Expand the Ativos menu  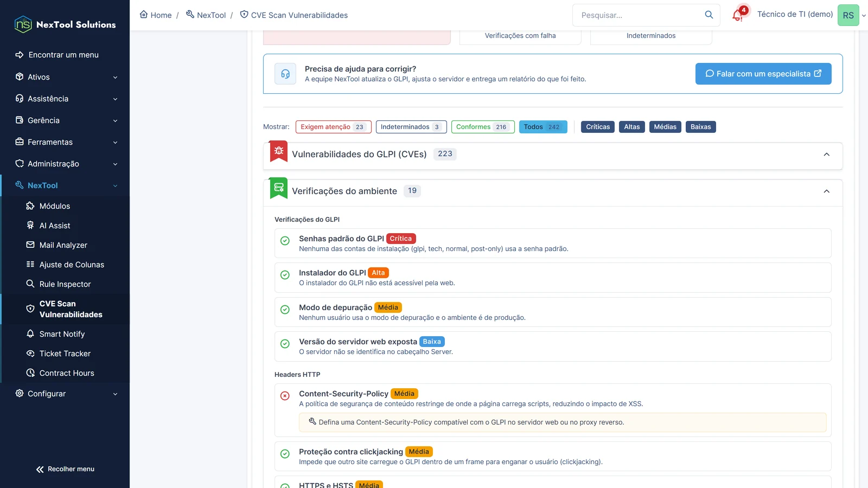pos(65,77)
